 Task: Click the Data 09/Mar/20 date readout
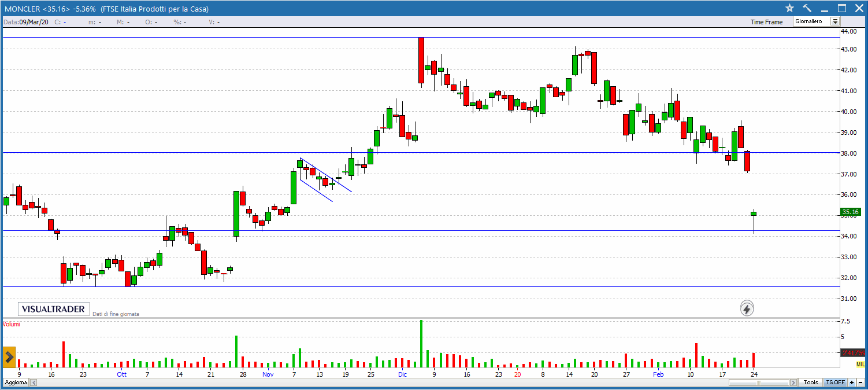(x=25, y=22)
